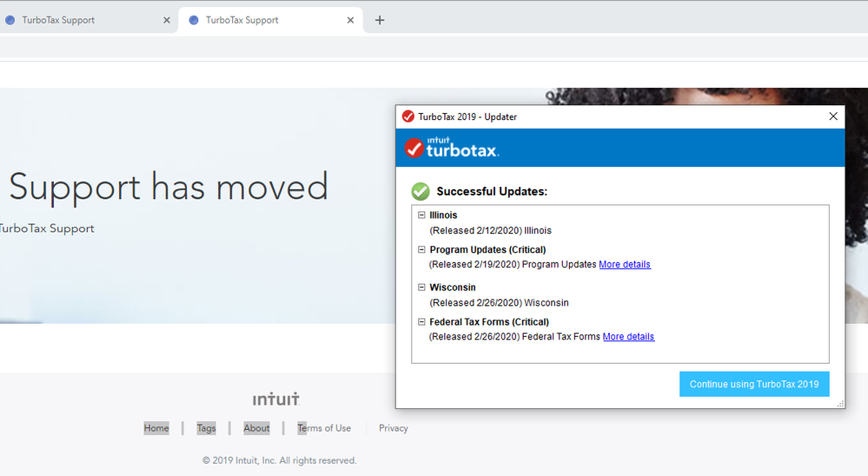Click the Intuit TurboTax logo in blue banner

[451, 148]
